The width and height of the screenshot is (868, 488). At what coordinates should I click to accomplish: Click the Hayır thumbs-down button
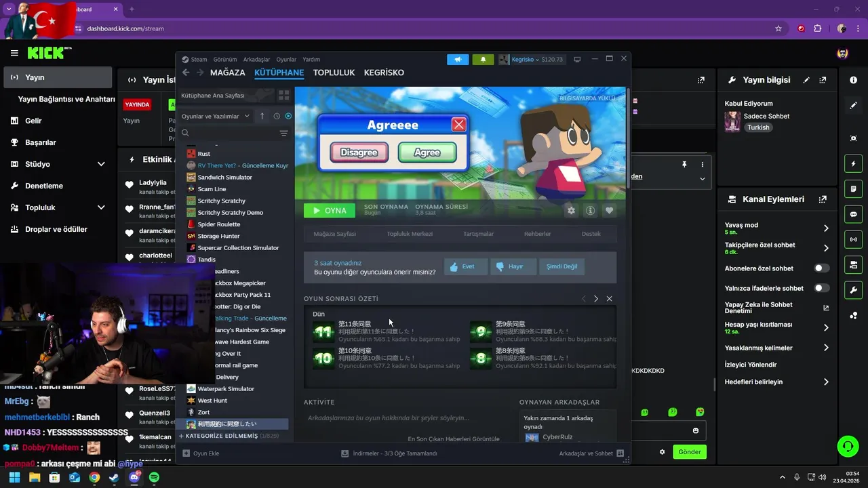click(513, 266)
